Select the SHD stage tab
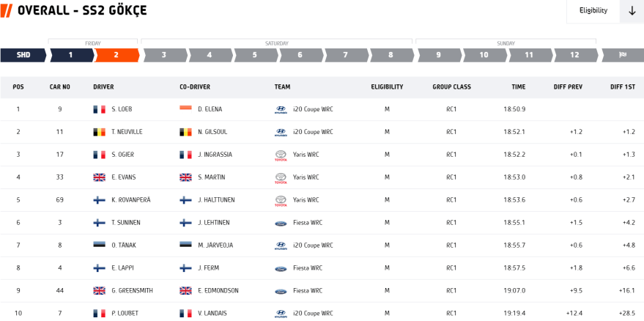Screen dimensions: 644x321 coord(23,55)
